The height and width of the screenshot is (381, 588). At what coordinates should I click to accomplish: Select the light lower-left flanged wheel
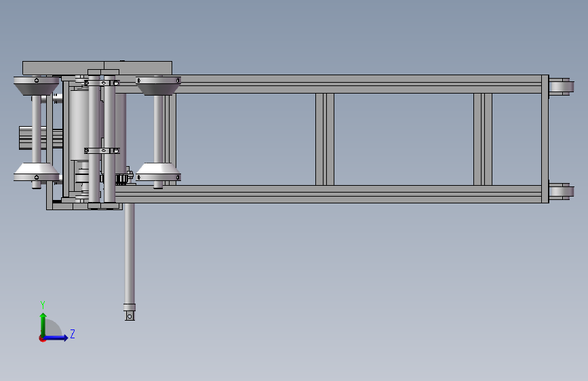(37, 172)
